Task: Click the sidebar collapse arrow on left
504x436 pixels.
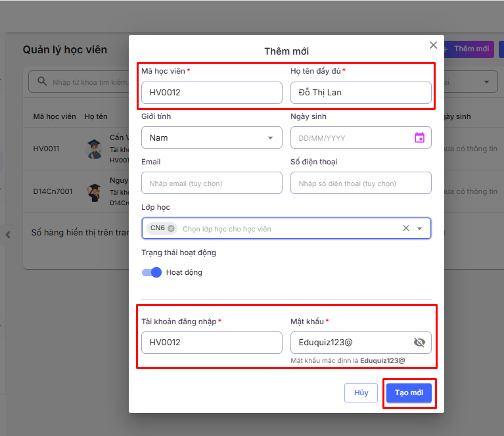Action: [x=8, y=235]
